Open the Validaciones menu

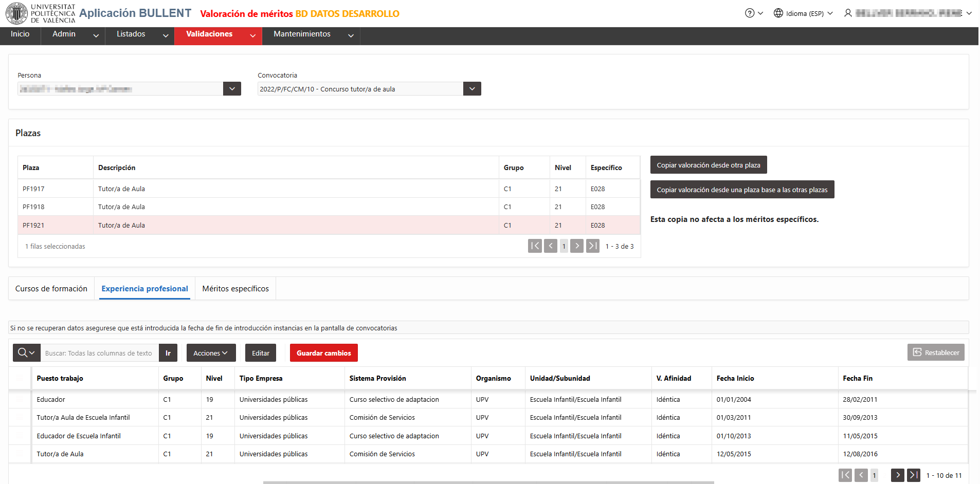(x=218, y=34)
